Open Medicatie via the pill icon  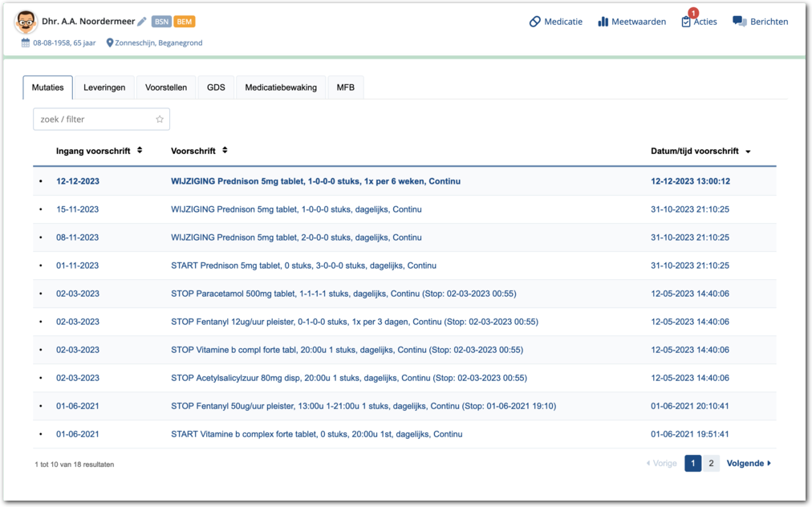535,22
